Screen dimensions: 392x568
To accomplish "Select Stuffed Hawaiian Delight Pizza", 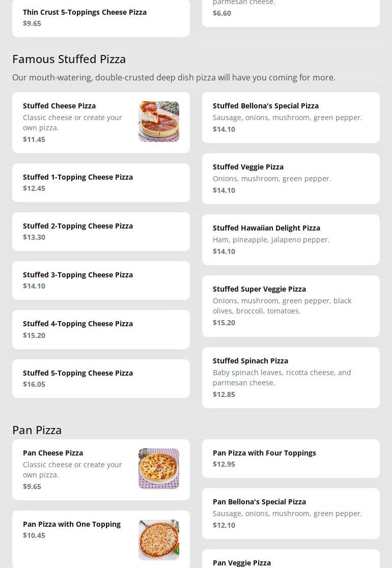I will pos(290,239).
